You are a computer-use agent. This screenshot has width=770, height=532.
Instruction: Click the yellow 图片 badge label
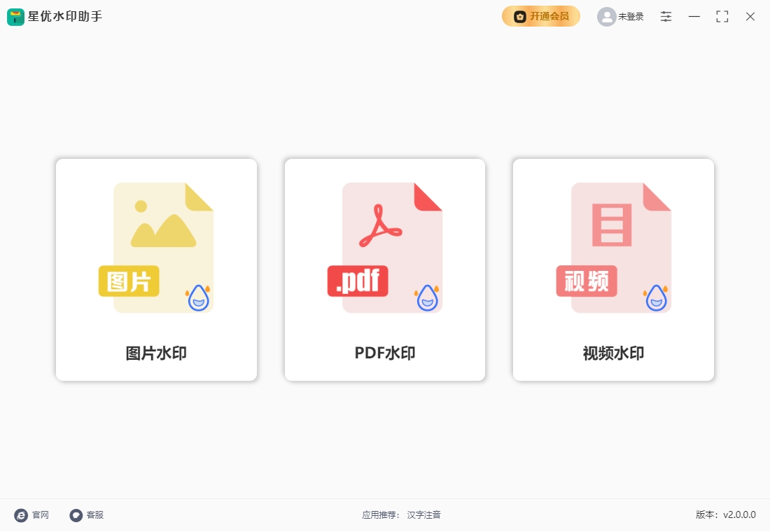(x=129, y=281)
